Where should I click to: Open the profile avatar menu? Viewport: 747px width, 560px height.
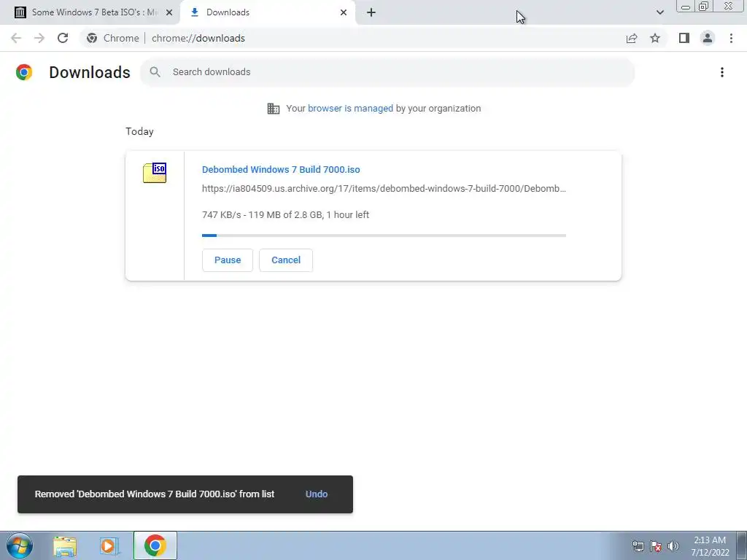click(x=708, y=38)
